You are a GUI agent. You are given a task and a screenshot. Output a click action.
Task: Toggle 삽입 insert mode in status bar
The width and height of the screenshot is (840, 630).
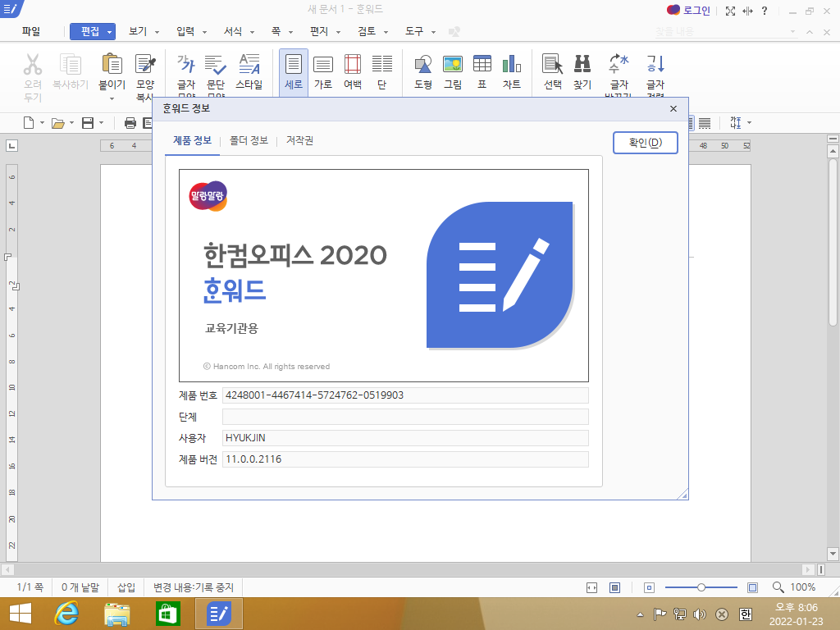(126, 587)
